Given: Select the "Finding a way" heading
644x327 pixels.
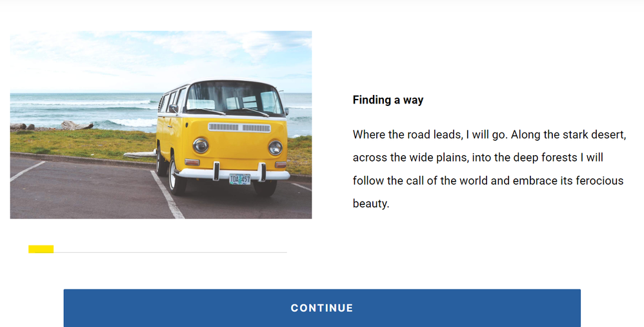Looking at the screenshot, I should pos(388,100).
